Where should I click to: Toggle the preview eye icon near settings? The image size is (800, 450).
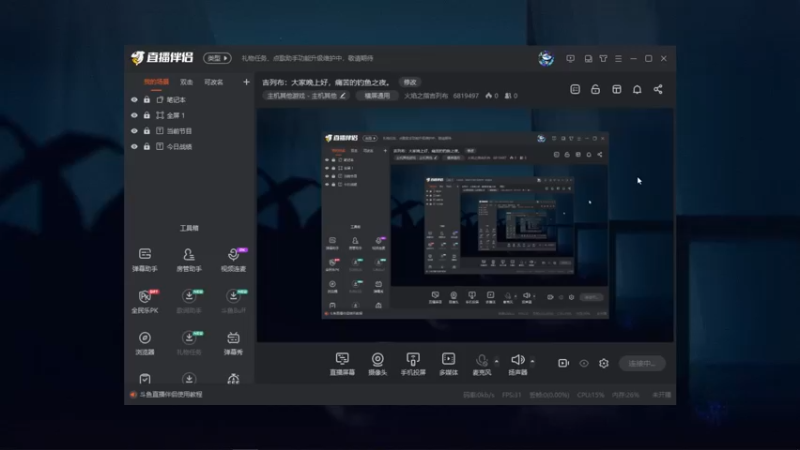pyautogui.click(x=584, y=363)
